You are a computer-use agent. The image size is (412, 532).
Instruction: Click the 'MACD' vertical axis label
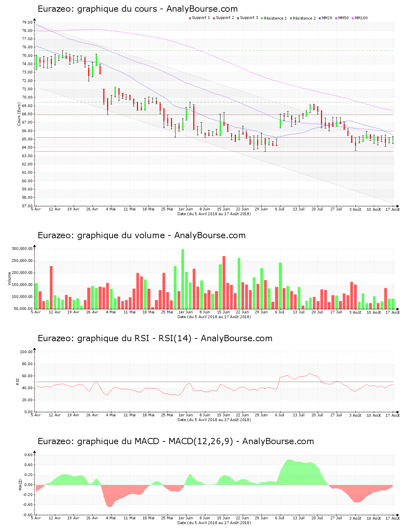[x=20, y=485]
